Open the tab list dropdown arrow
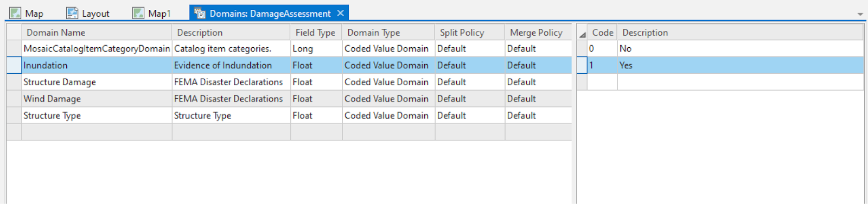This screenshot has width=868, height=204. click(x=860, y=15)
